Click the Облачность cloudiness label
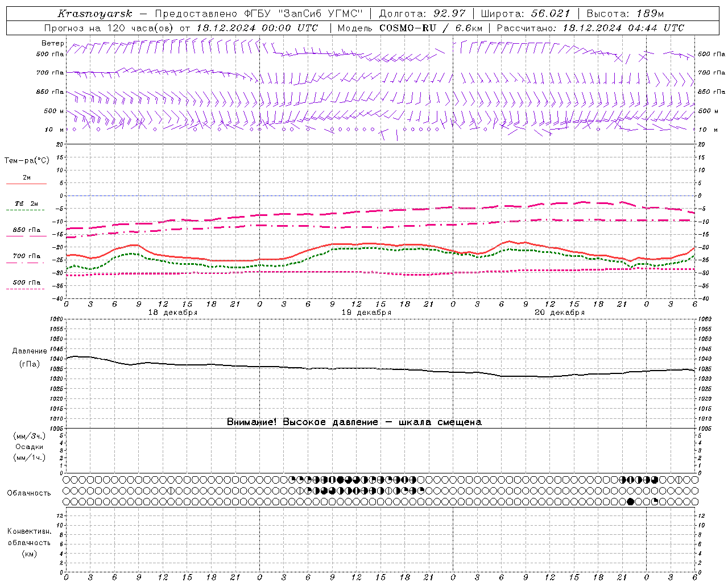This screenshot has height=582, width=728. (29, 493)
